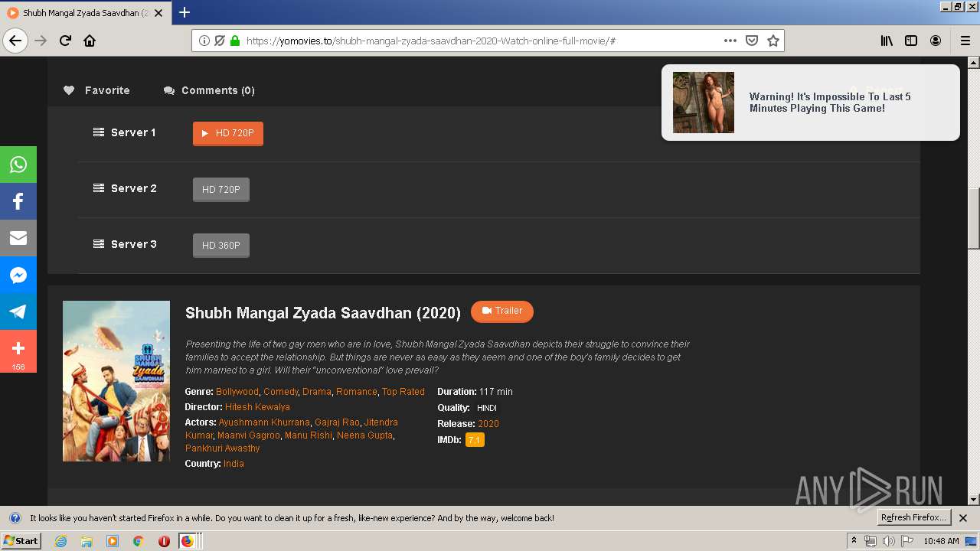View secure connection padlock details
980x551 pixels.
coord(235,41)
